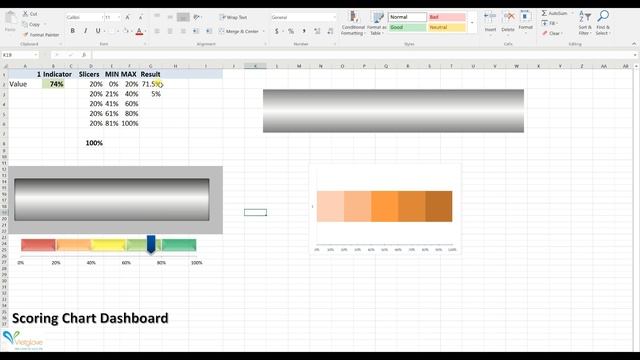The height and width of the screenshot is (360, 640).
Task: Click the Name Box showing K18
Action: click(x=20, y=55)
